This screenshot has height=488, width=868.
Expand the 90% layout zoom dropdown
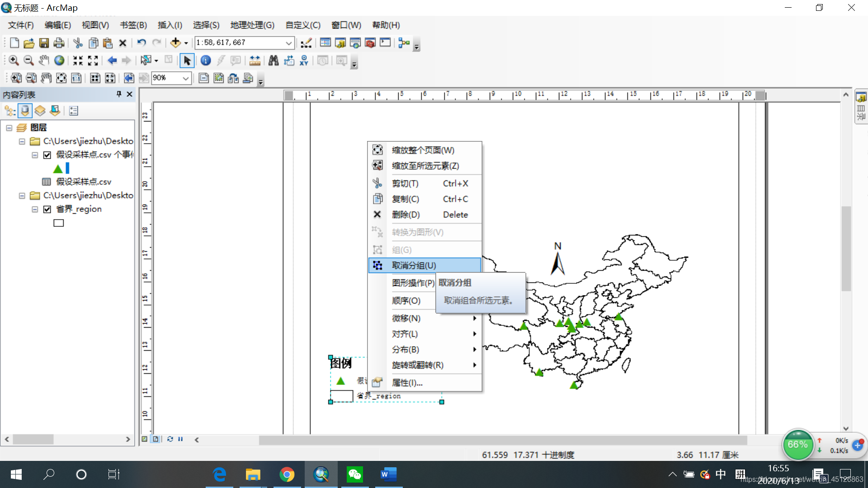[185, 78]
